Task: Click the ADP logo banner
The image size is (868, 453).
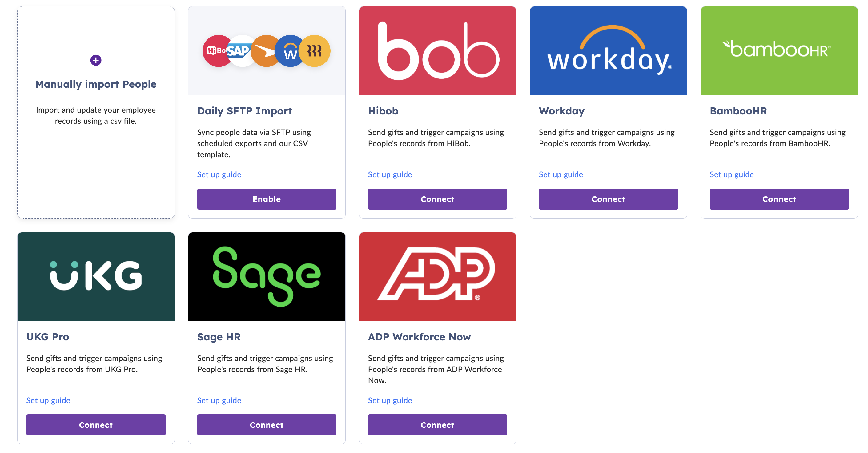Action: tap(437, 277)
